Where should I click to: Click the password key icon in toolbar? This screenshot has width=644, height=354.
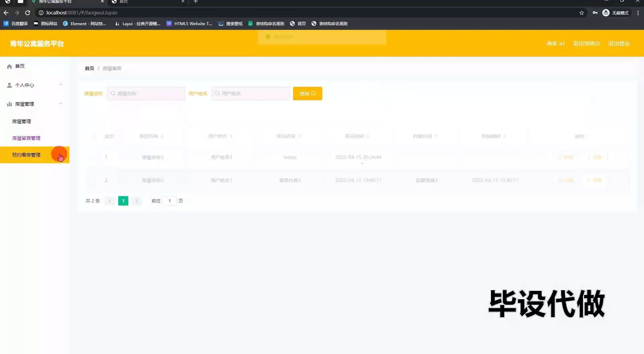(x=595, y=13)
